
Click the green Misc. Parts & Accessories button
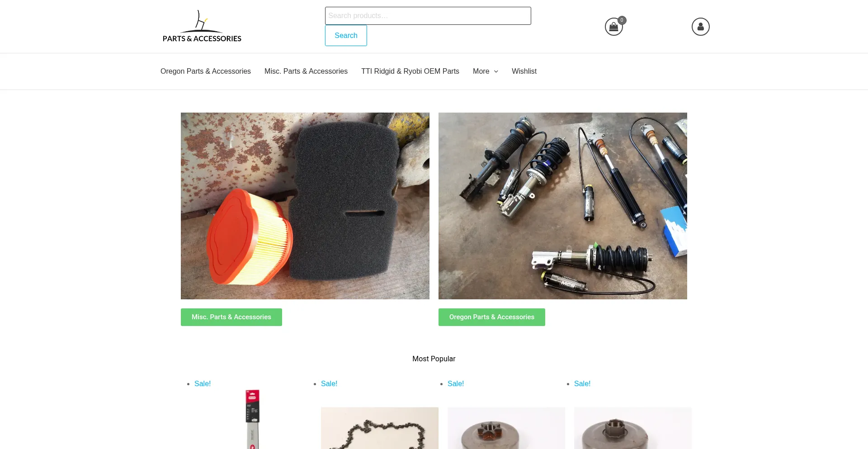click(231, 317)
